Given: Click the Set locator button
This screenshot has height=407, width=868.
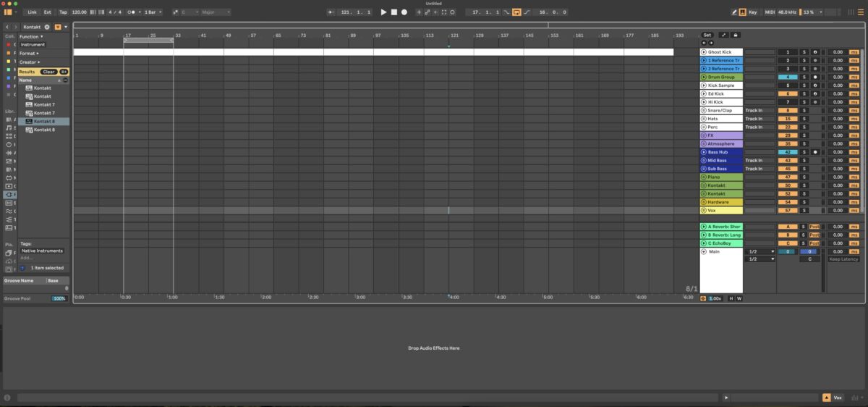Looking at the screenshot, I should (707, 35).
